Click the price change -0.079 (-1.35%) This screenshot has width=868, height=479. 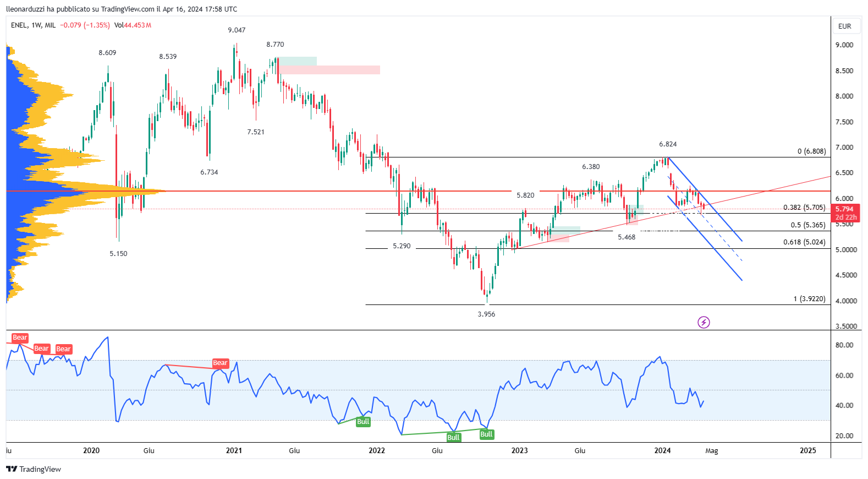tap(85, 25)
